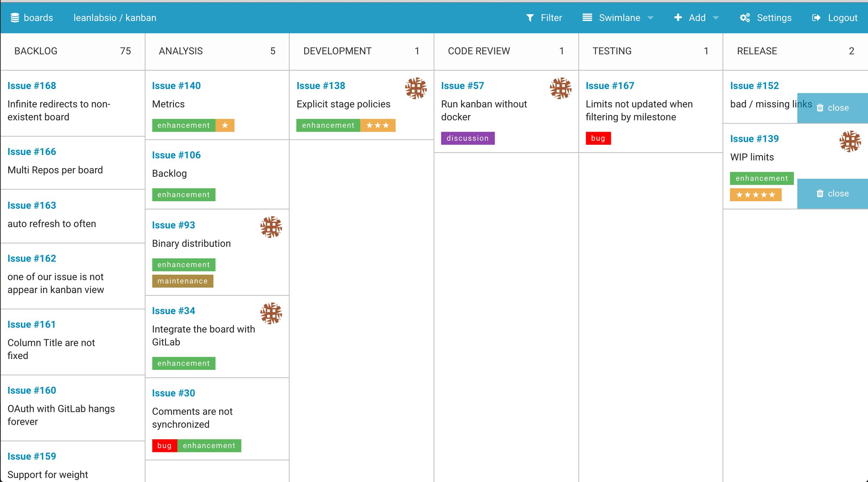This screenshot has height=482, width=868.
Task: Click the avatar icon on Issue #93
Action: tap(270, 226)
